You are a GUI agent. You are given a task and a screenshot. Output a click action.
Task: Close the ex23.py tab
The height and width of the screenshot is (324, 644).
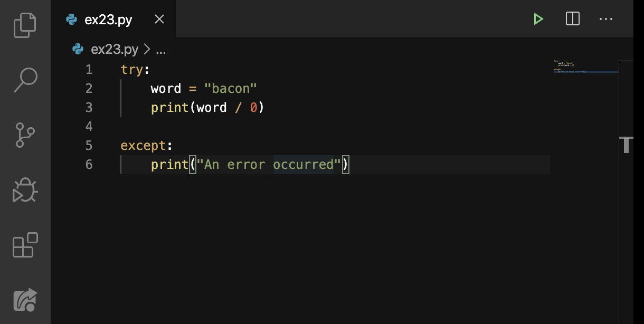click(x=159, y=20)
